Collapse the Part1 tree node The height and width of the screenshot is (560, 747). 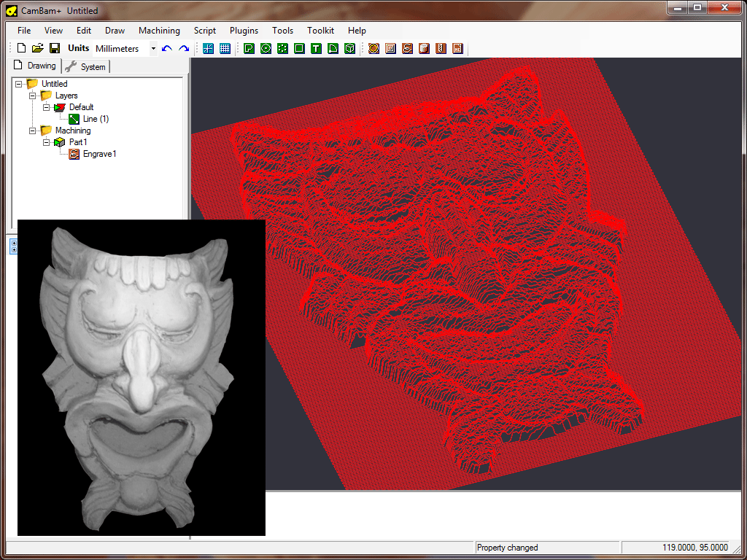point(46,142)
